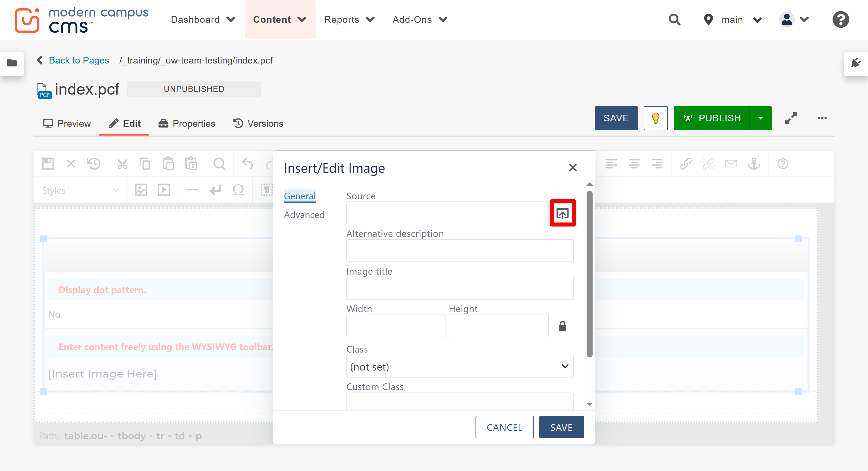868x471 pixels.
Task: Switch to the Advanced tab in the dialog
Action: tap(304, 215)
